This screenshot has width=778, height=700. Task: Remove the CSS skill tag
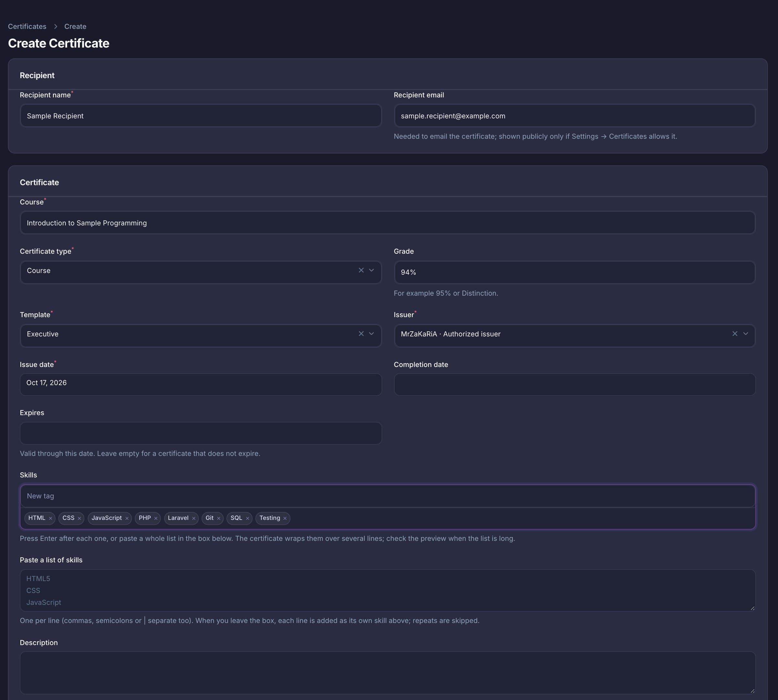[79, 518]
